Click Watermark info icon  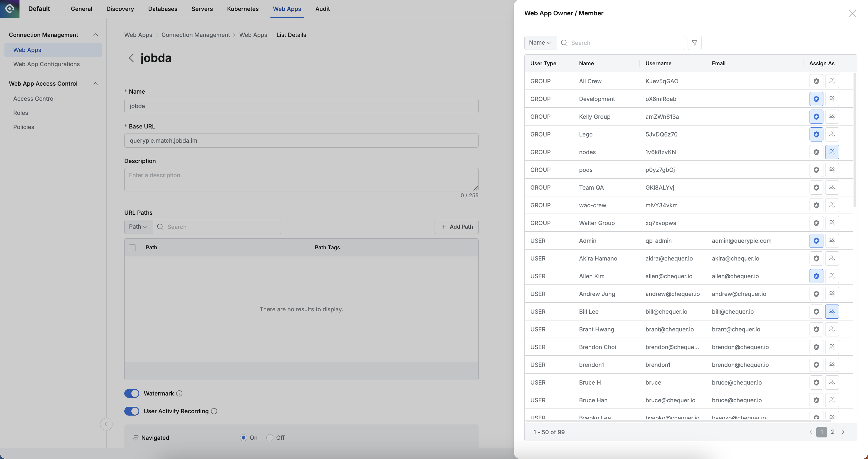pos(179,393)
